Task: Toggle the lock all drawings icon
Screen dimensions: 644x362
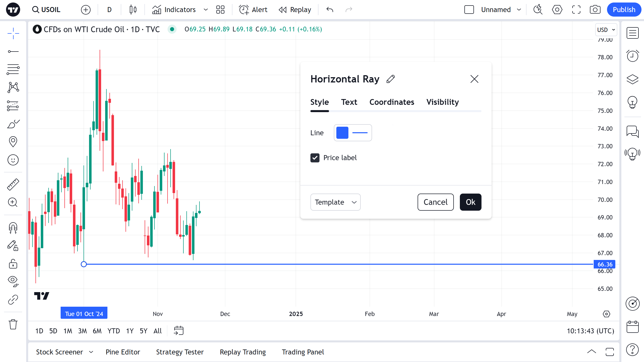Action: (13, 264)
